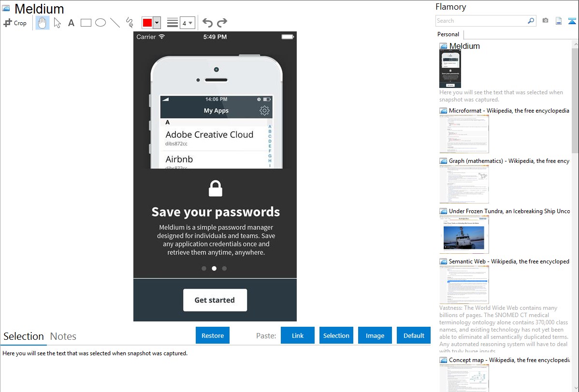
Task: Open the Personal tab
Action: coord(448,34)
